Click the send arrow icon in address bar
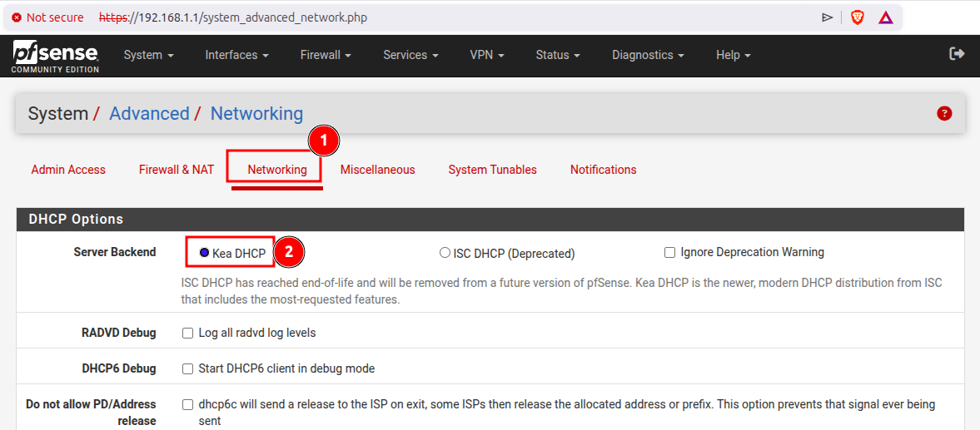The width and height of the screenshot is (980, 430). coord(828,17)
